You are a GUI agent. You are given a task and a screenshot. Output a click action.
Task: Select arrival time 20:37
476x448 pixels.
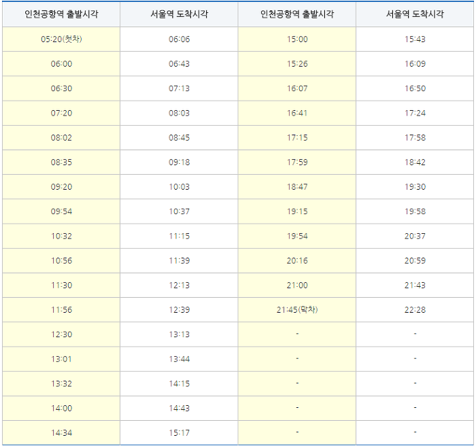[415, 236]
